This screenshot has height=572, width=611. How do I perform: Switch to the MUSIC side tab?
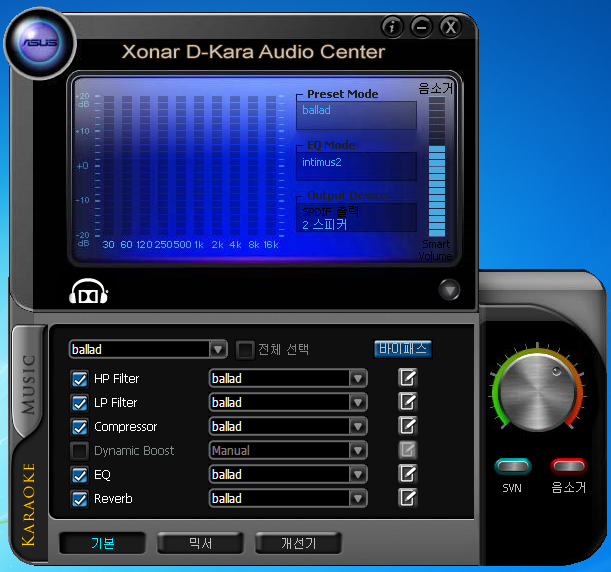coord(28,384)
